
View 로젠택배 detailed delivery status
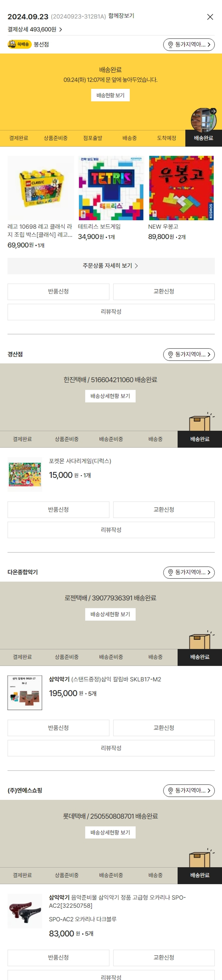click(x=110, y=614)
